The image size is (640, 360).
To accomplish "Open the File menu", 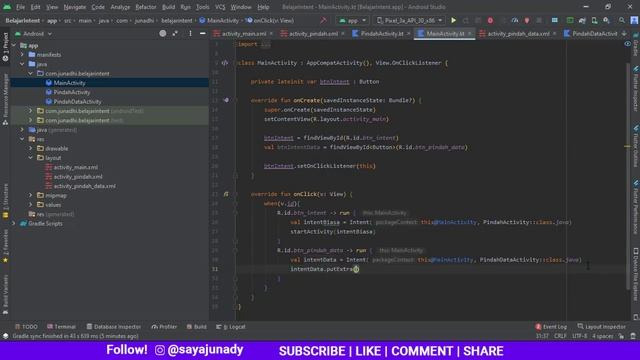I will coord(20,7).
